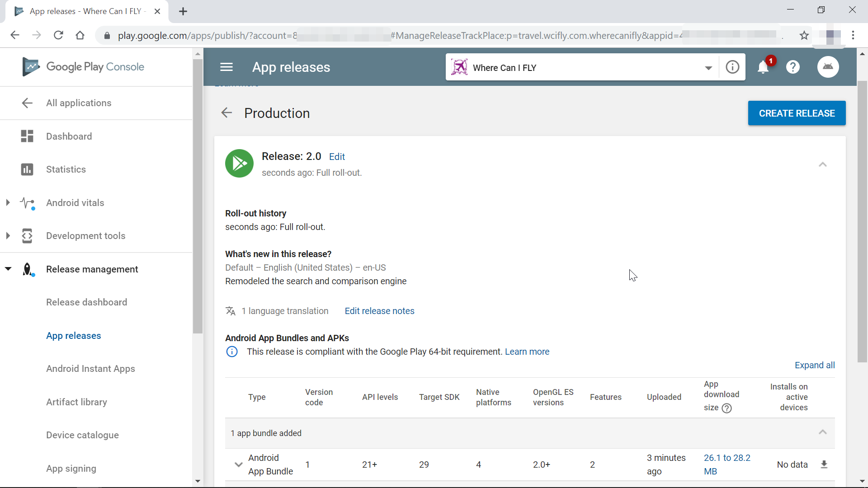Open the account avatar menu
868x488 pixels.
[828, 67]
